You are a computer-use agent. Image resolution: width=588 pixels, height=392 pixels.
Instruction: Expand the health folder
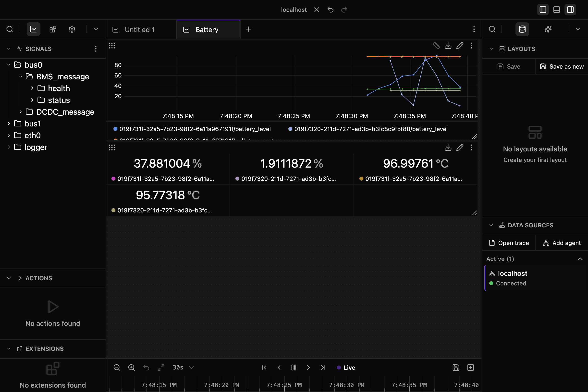tap(32, 88)
